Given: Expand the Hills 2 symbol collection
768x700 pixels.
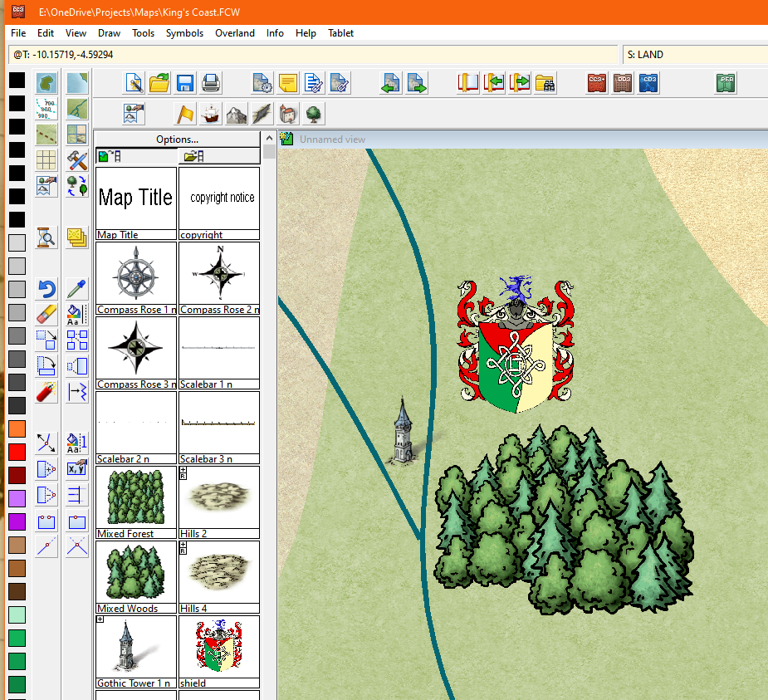Looking at the screenshot, I should (183, 472).
